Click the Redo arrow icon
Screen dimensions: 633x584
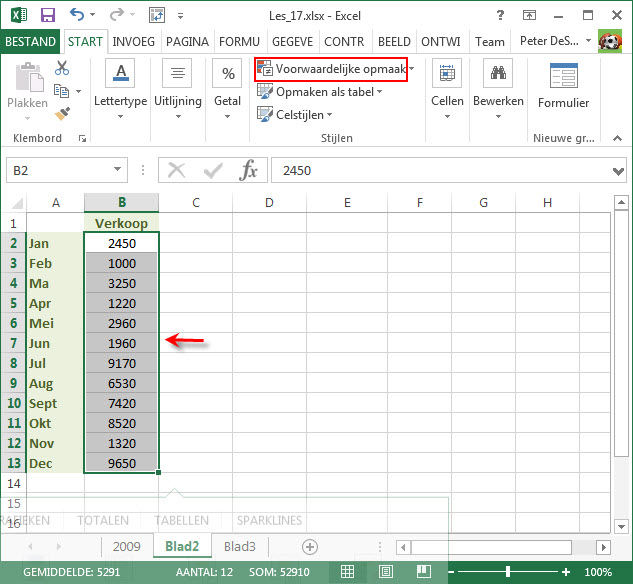(x=117, y=15)
